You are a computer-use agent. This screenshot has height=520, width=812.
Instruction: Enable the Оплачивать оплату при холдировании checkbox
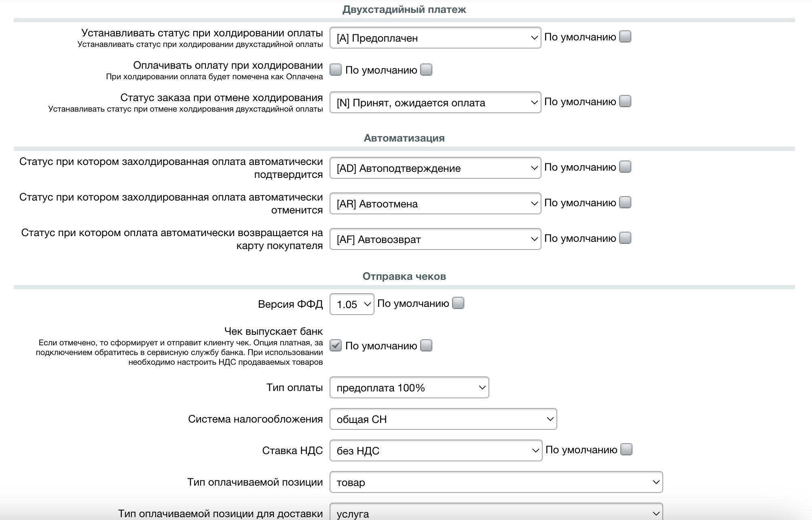[336, 70]
